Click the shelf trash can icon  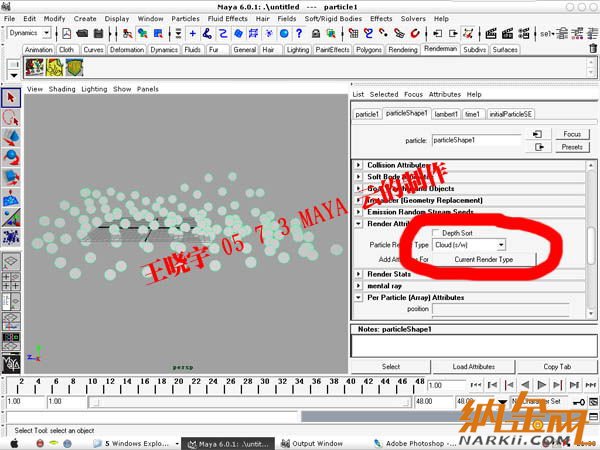tap(593, 49)
